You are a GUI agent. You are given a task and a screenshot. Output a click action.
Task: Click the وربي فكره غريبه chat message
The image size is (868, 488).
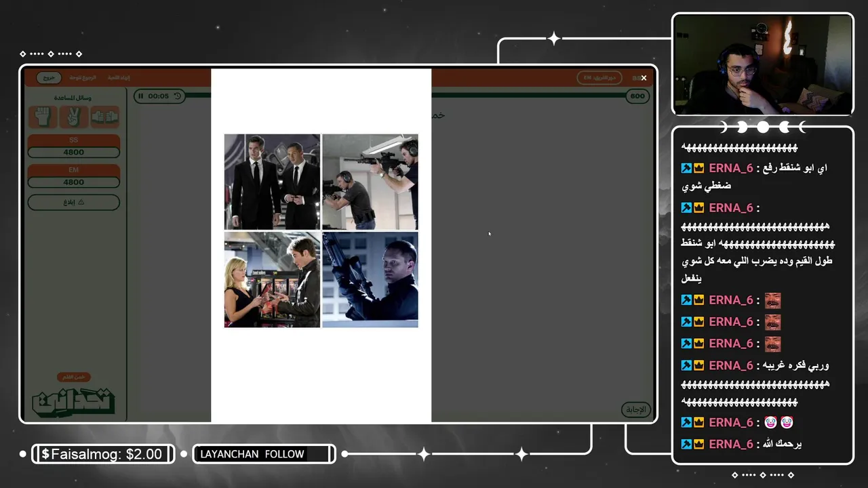tap(796, 365)
